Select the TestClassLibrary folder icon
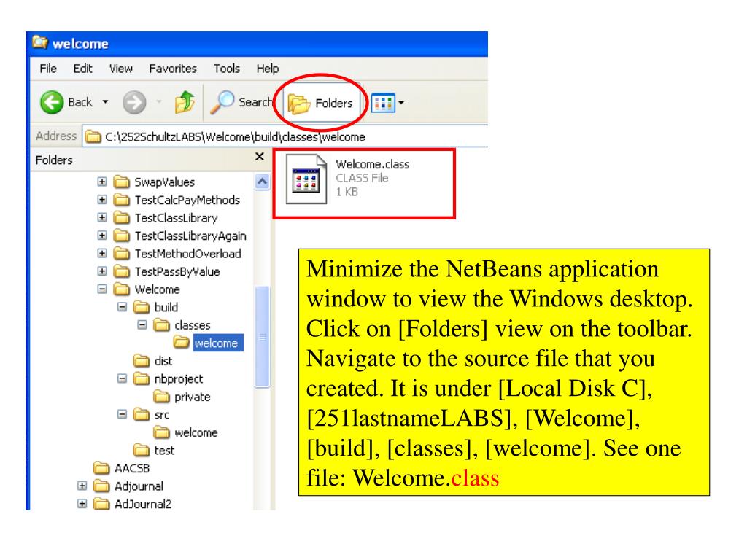Image resolution: width=747 pixels, height=560 pixels. pyautogui.click(x=122, y=217)
